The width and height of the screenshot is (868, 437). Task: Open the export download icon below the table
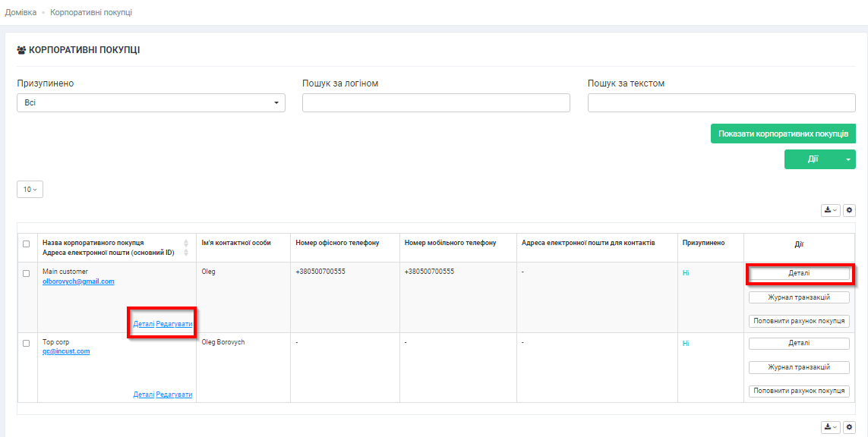click(830, 428)
